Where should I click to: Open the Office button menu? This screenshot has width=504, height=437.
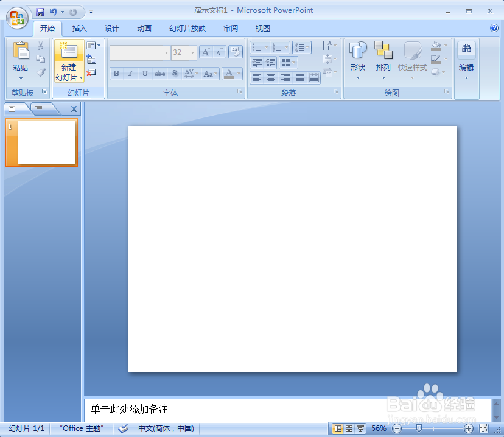click(x=16, y=18)
